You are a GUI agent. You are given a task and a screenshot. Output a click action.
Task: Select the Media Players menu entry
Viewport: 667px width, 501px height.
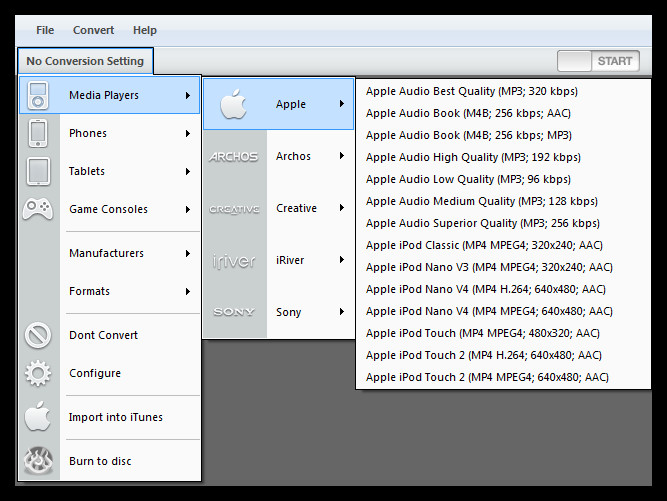tap(109, 95)
